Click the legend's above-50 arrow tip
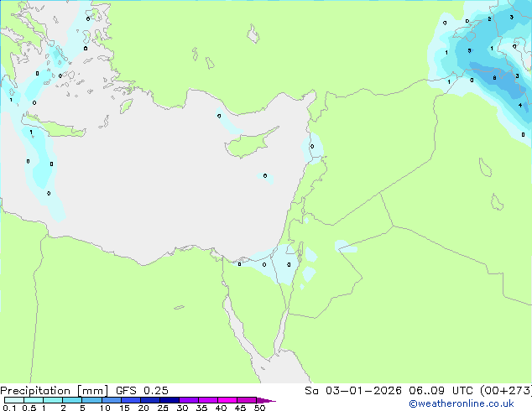 click(x=266, y=400)
